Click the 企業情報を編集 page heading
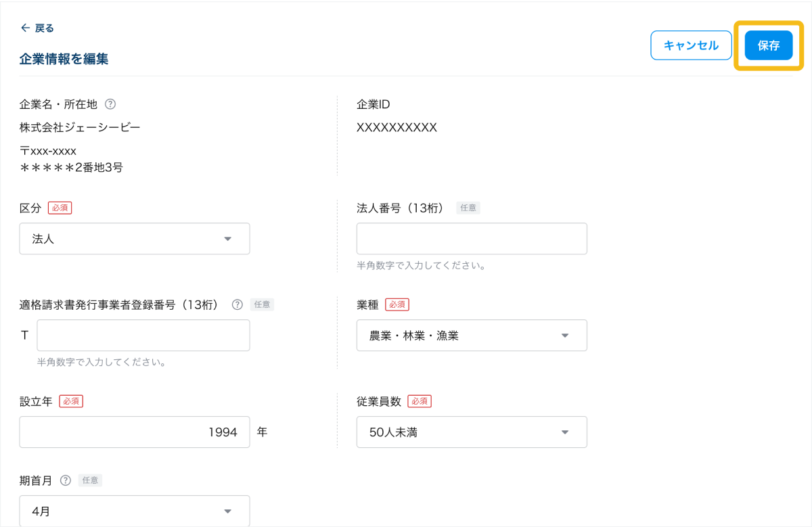Image resolution: width=812 pixels, height=527 pixels. click(64, 59)
